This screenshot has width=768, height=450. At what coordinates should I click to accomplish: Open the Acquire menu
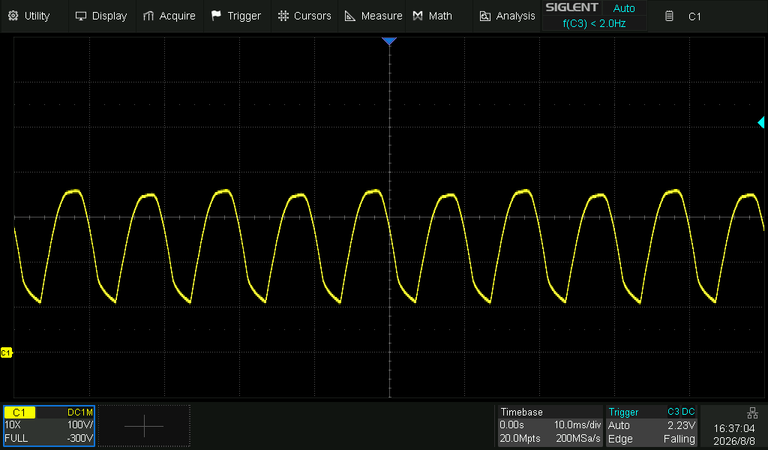pyautogui.click(x=169, y=16)
